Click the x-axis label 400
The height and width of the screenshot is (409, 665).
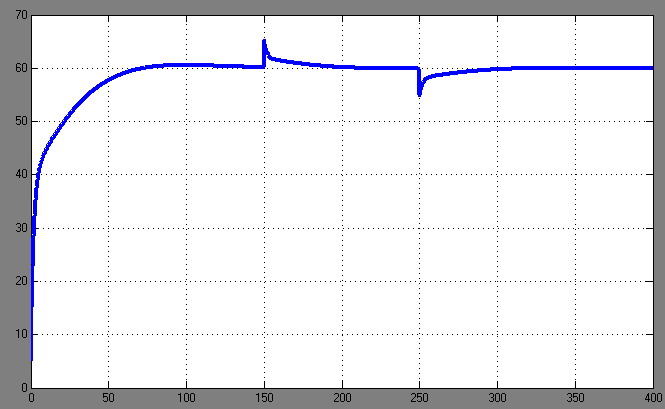[653, 398]
